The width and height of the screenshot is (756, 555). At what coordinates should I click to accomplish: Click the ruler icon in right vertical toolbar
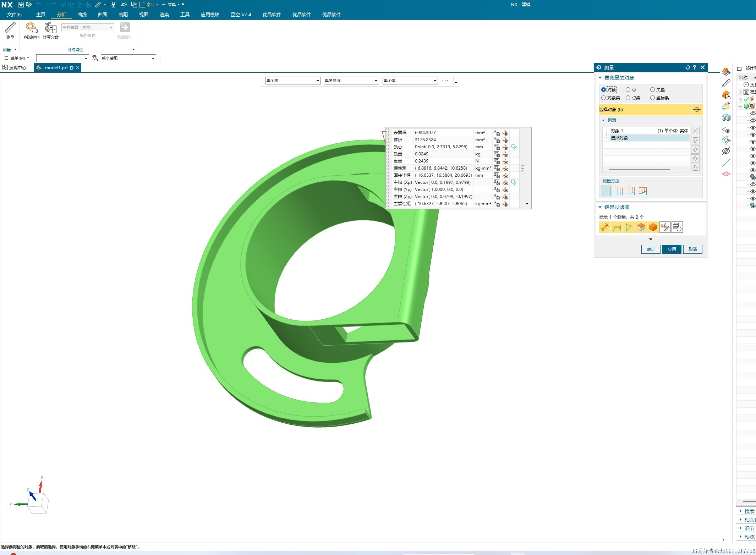(726, 83)
